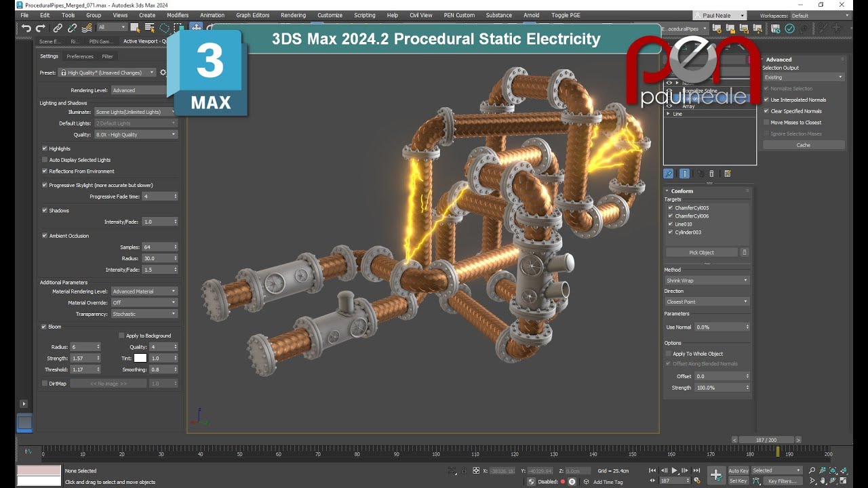Toggle Ambient Occlusion checkbox
Image resolution: width=868 pixels, height=488 pixels.
(x=45, y=236)
